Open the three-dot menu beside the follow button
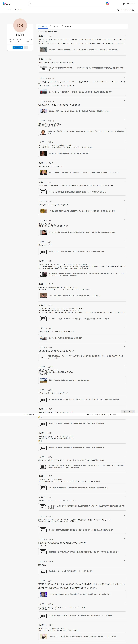 click(x=26, y=48)
